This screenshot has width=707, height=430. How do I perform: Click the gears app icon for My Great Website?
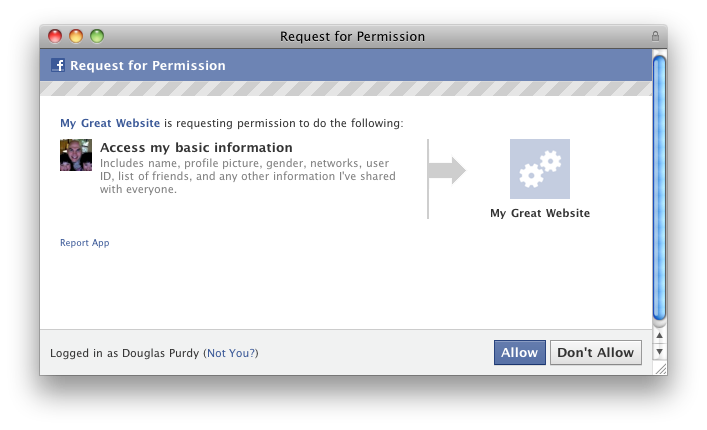click(539, 169)
